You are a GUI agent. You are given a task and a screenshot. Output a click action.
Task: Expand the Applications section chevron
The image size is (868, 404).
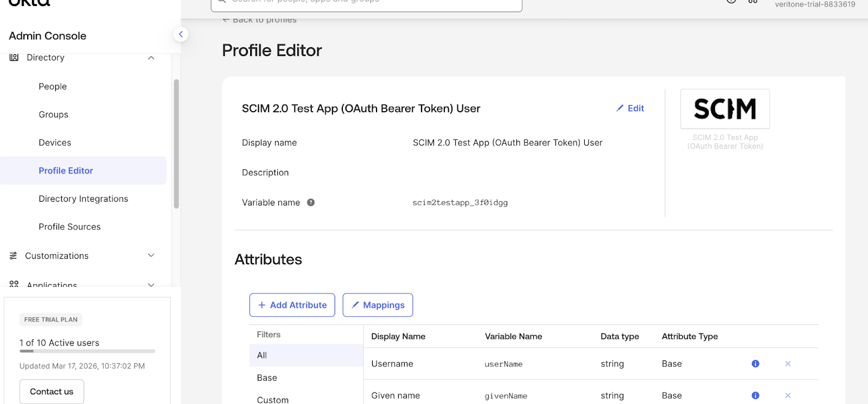151,284
